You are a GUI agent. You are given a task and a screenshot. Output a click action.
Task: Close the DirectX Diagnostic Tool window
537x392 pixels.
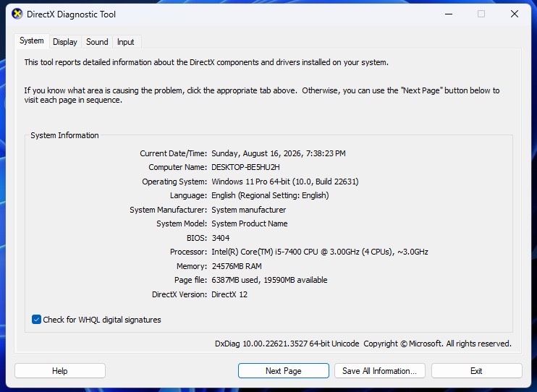[515, 14]
